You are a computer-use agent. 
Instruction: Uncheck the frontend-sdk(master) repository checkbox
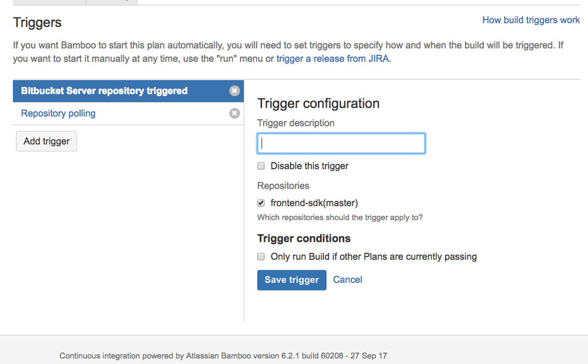click(261, 203)
